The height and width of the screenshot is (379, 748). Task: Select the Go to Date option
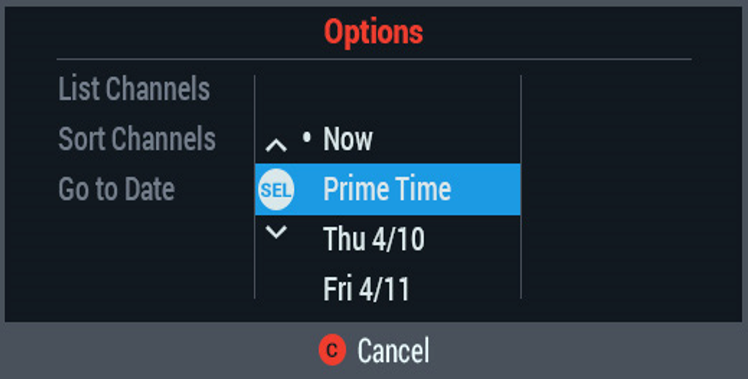tap(116, 189)
